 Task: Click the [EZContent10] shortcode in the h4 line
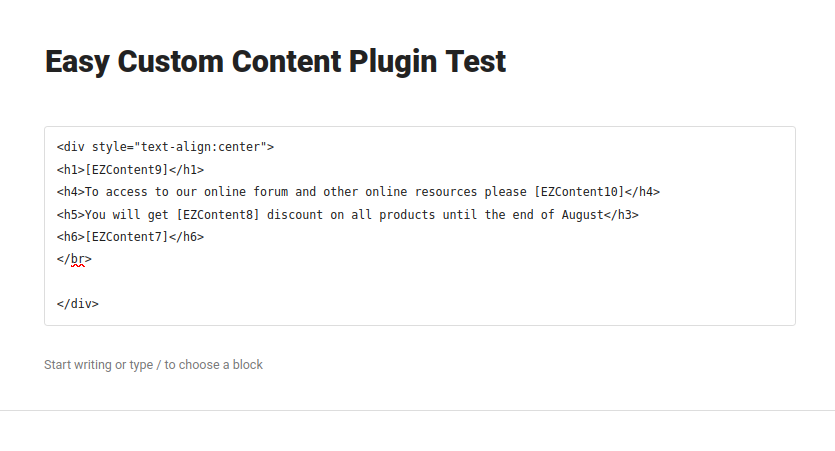coord(579,192)
